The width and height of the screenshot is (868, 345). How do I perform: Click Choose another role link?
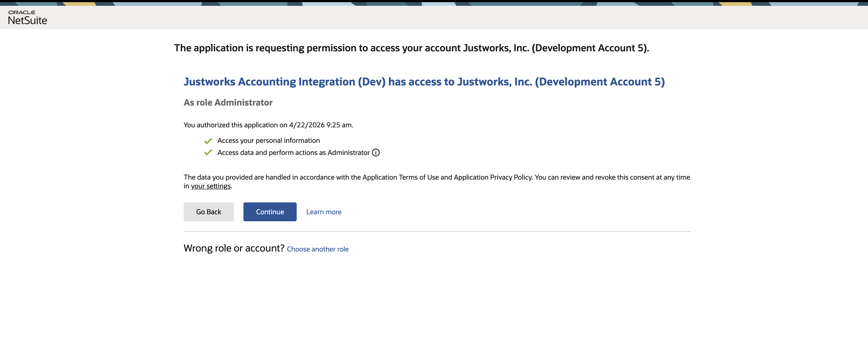(318, 249)
